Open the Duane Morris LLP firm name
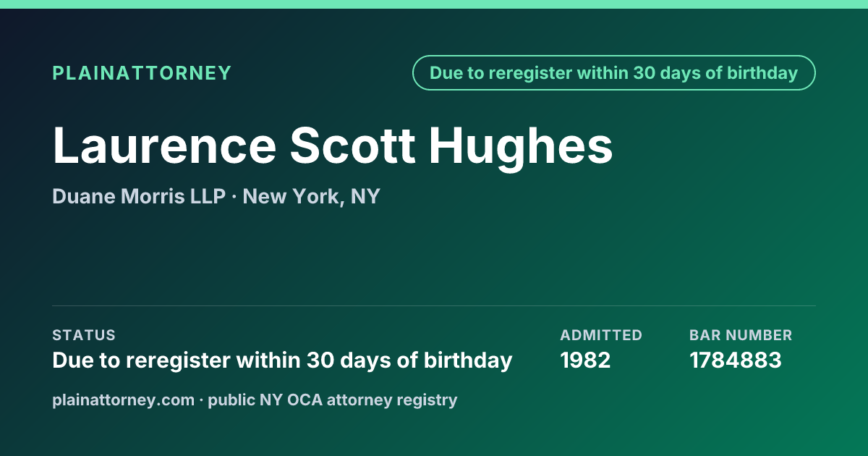This screenshot has width=868, height=456. tap(139, 196)
